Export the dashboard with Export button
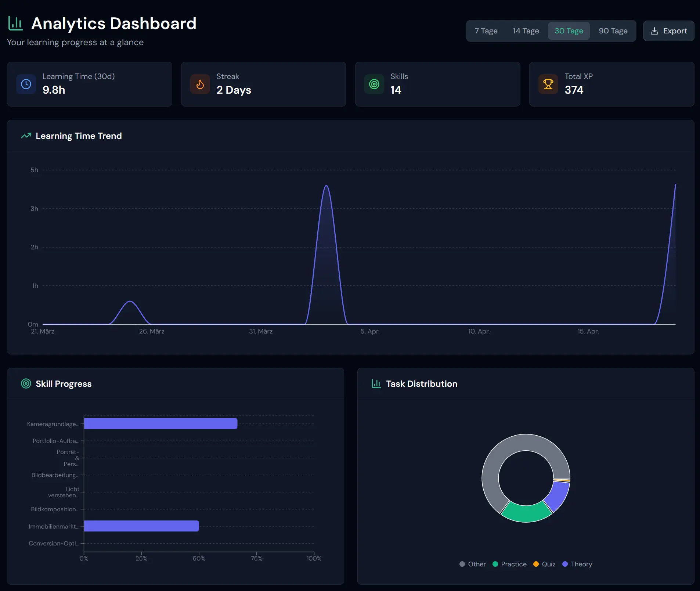The width and height of the screenshot is (700, 591). pos(668,31)
